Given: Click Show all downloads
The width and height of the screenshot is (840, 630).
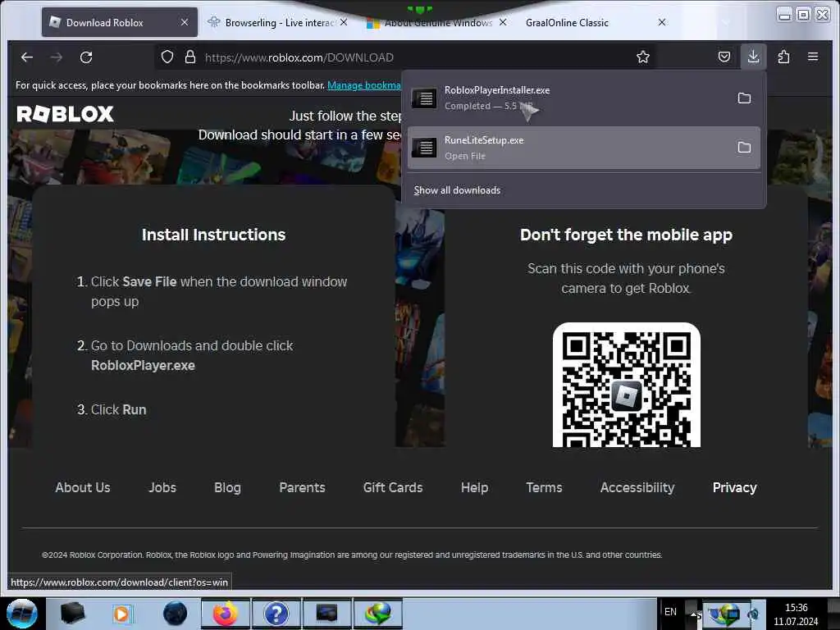Looking at the screenshot, I should click(x=457, y=190).
